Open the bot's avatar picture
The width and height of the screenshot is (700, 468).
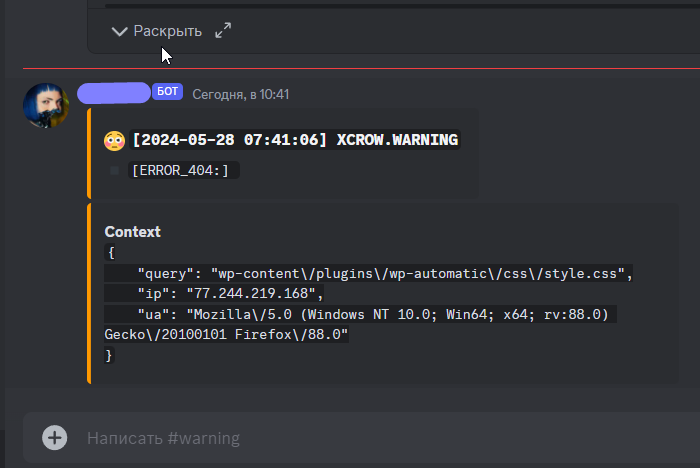46,105
